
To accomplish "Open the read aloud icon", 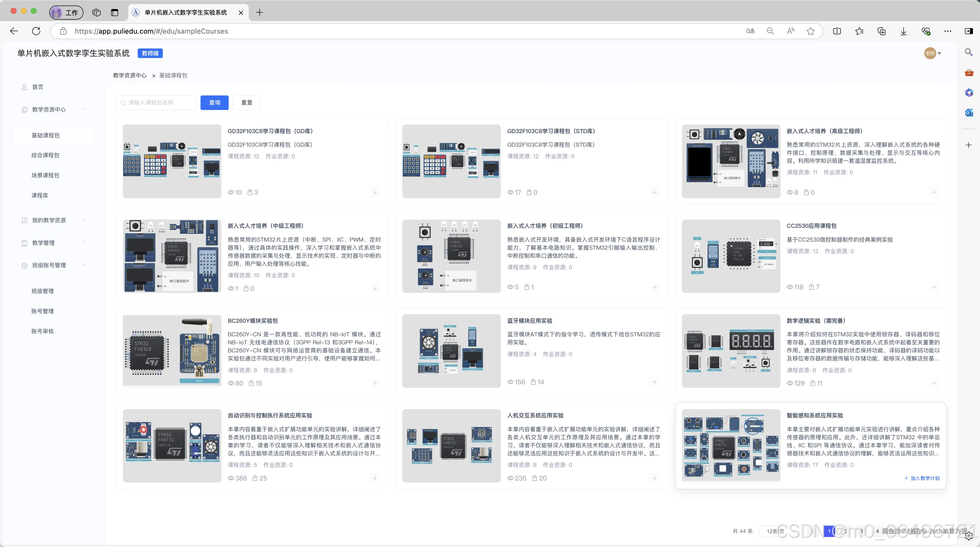I will 790,31.
